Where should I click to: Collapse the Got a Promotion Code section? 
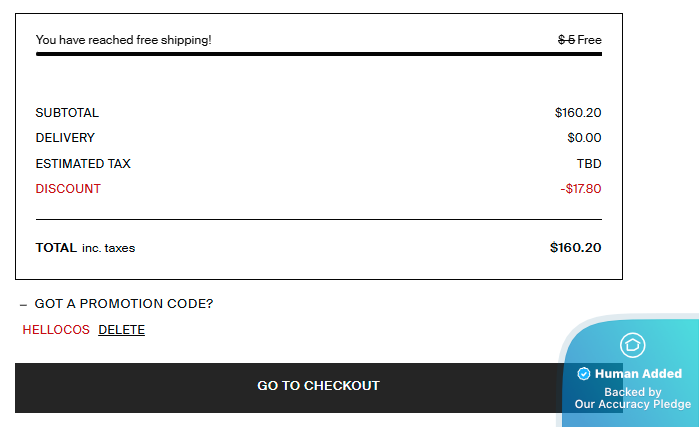tap(117, 304)
